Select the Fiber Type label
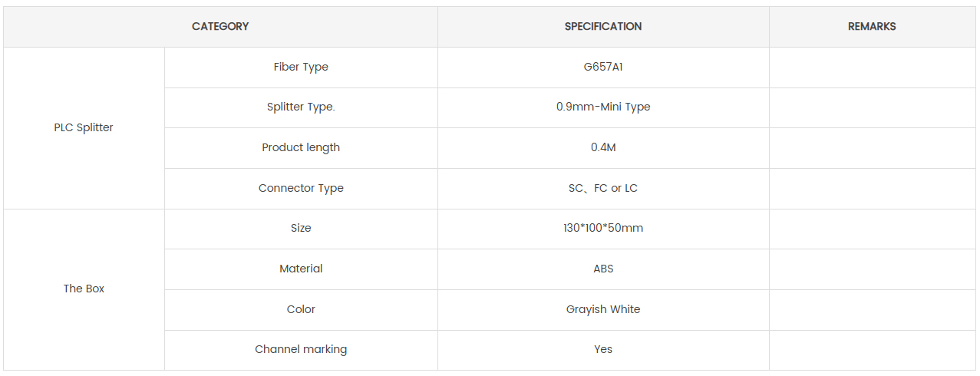 click(301, 67)
